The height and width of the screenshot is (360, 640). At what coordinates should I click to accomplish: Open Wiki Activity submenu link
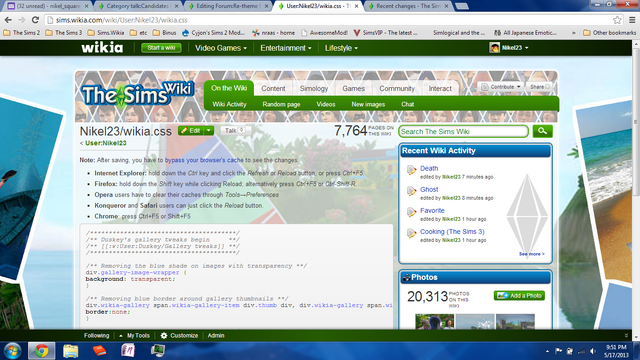(229, 104)
